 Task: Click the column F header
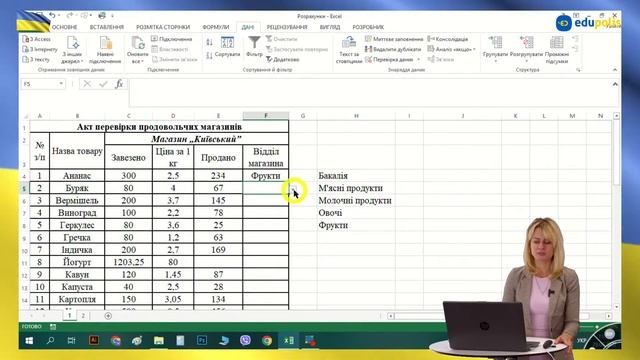(266, 116)
